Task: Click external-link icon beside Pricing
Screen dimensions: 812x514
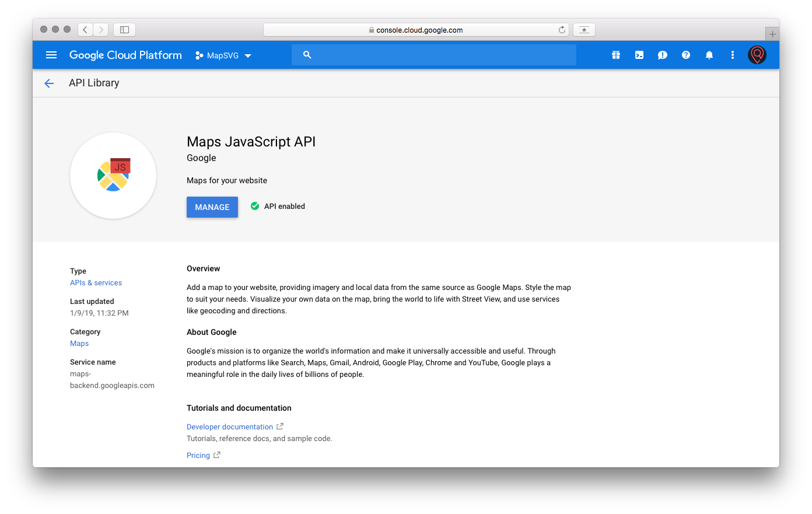Action: click(217, 455)
